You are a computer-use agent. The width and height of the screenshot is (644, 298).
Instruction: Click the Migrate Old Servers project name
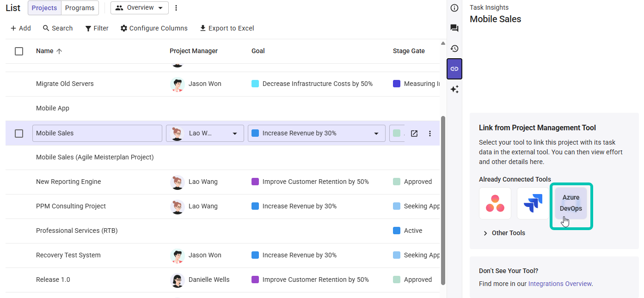65,84
